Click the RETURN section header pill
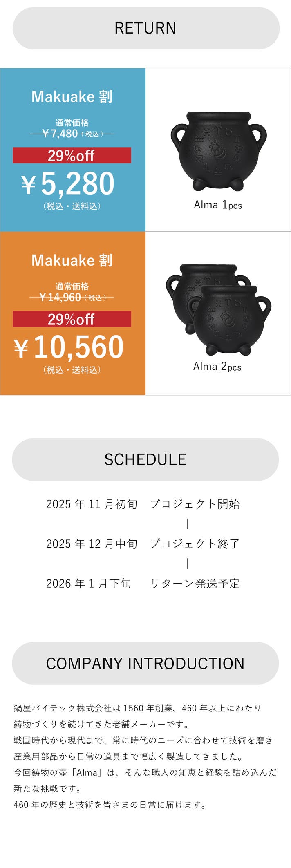This screenshot has height=868, width=291. tap(145, 28)
